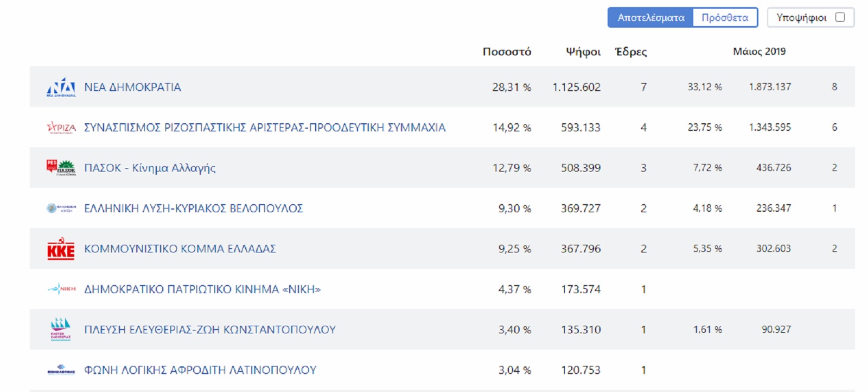Select the 1,61 % 2019 percentage
The width and height of the screenshot is (868, 392).
click(707, 329)
